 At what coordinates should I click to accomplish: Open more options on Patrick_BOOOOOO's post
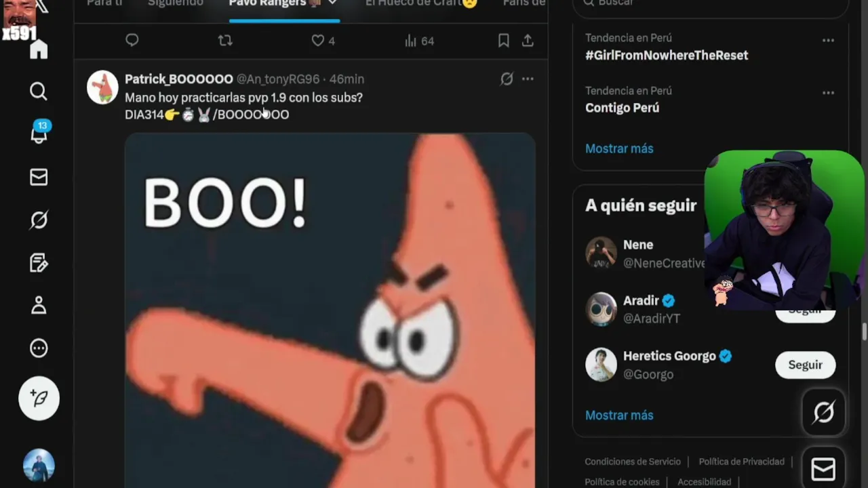pyautogui.click(x=528, y=79)
